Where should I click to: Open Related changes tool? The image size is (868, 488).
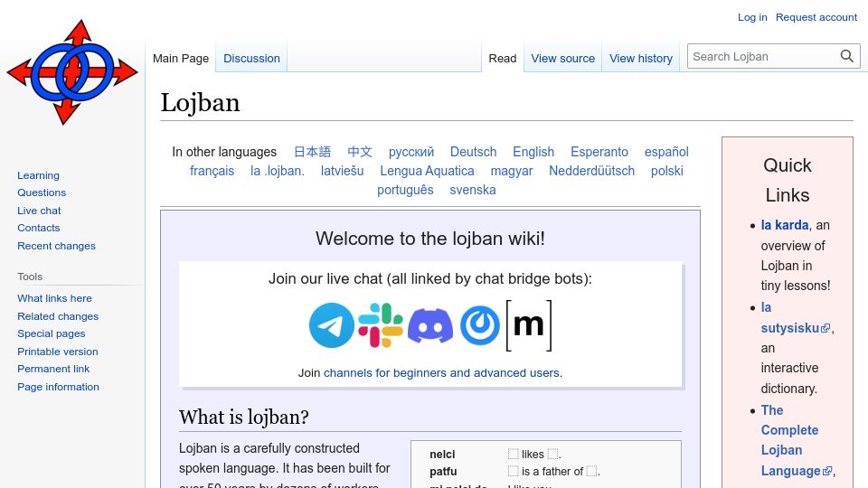pos(58,316)
